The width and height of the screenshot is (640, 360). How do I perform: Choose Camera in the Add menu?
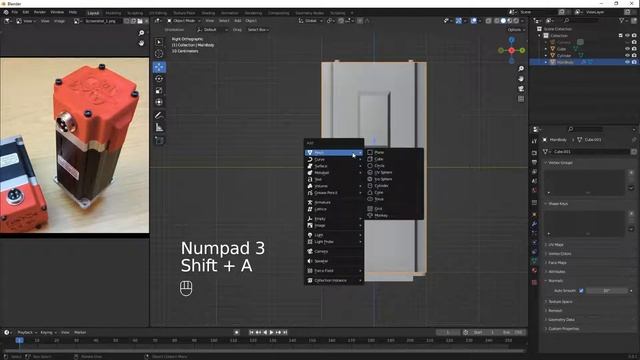click(x=334, y=251)
